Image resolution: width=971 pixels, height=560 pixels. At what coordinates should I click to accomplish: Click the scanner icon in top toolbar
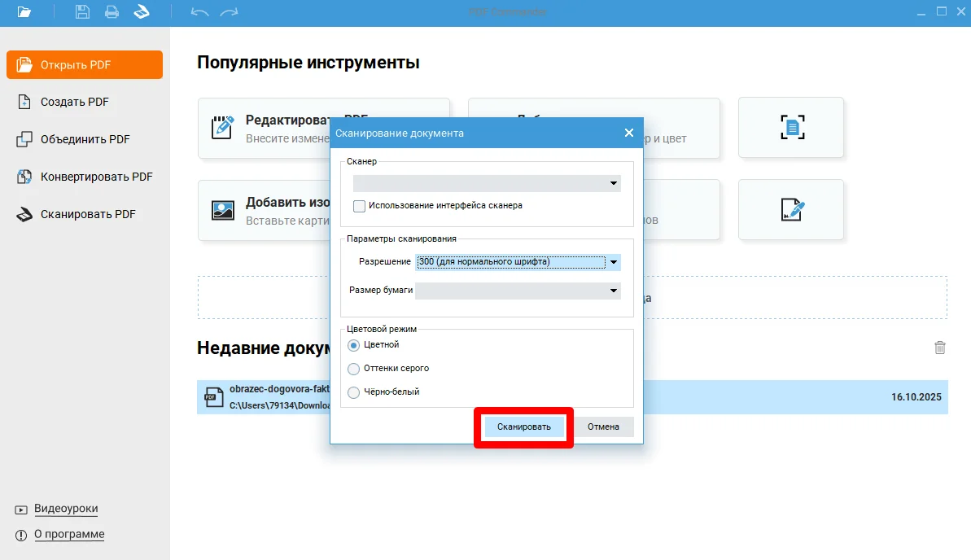point(142,11)
